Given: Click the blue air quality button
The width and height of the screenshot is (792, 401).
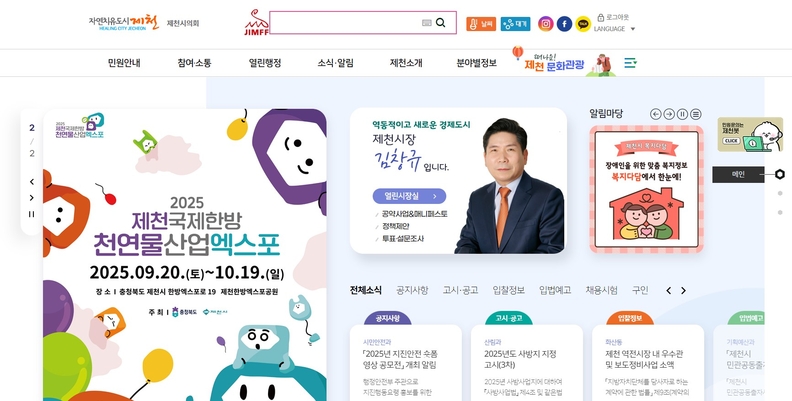Looking at the screenshot, I should [x=515, y=24].
